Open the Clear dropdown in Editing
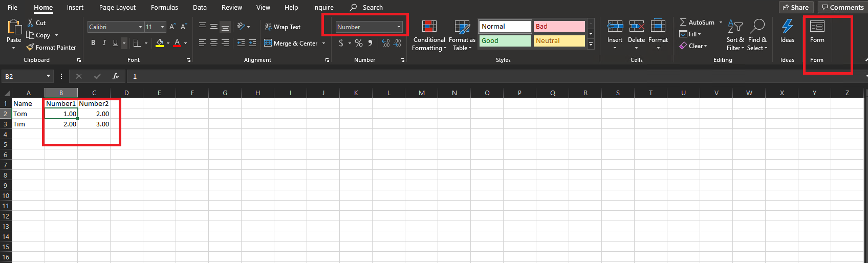Screen dimensions: 868x263 coord(693,46)
